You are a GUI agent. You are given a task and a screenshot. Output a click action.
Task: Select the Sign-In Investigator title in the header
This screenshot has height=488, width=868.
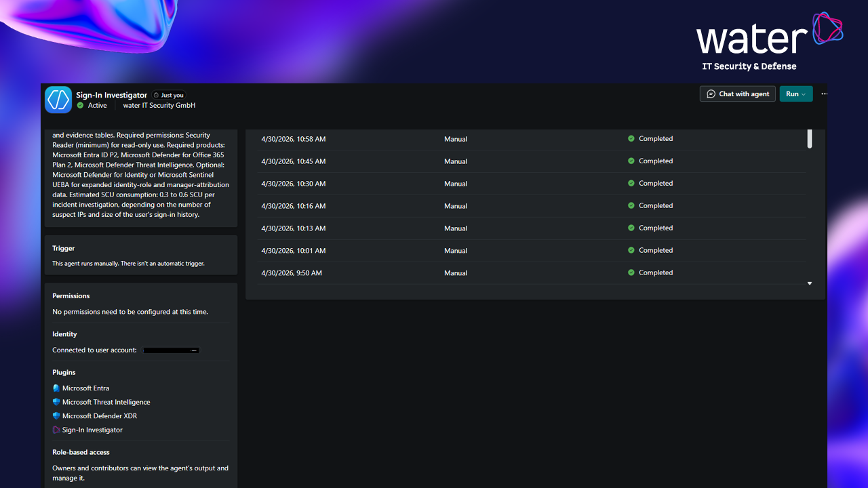[112, 96]
